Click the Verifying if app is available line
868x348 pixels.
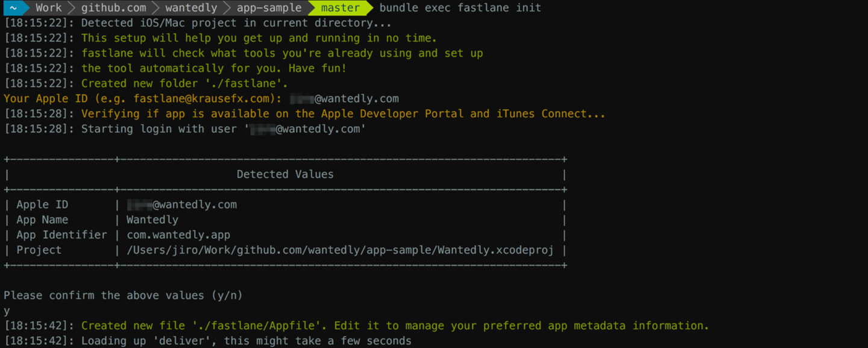click(343, 113)
